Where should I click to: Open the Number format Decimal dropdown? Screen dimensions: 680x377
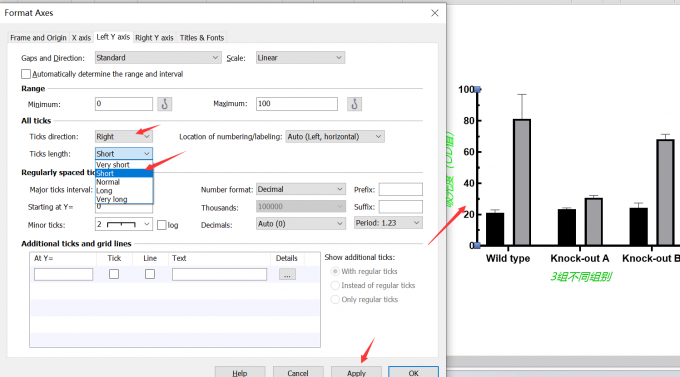pyautogui.click(x=300, y=190)
